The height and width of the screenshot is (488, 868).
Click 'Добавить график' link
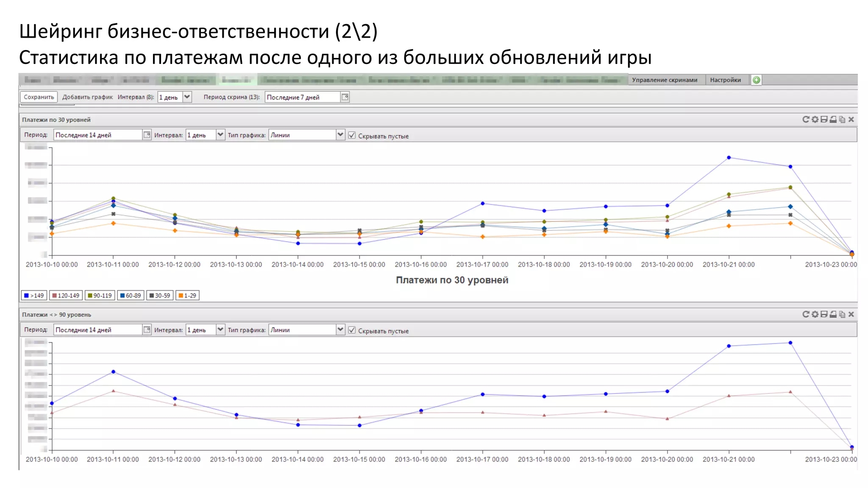87,97
